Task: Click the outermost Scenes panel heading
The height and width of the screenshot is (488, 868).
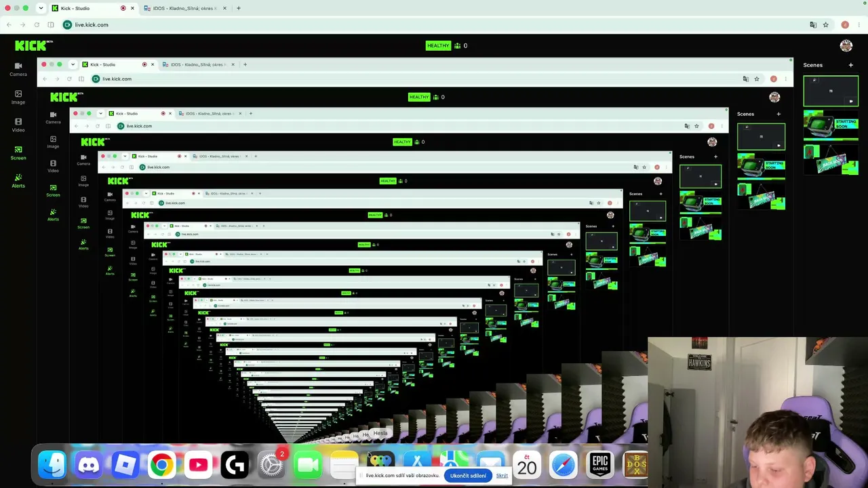Action: click(x=813, y=65)
